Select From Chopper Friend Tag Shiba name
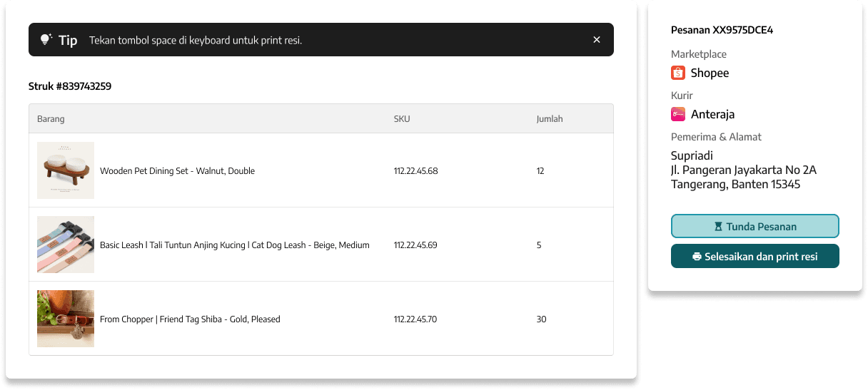 pos(190,319)
